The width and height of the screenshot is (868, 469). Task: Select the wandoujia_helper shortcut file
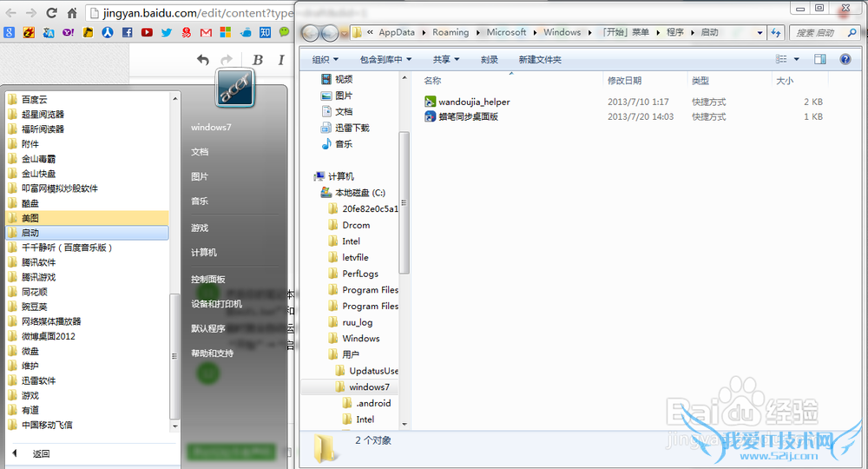pos(467,102)
